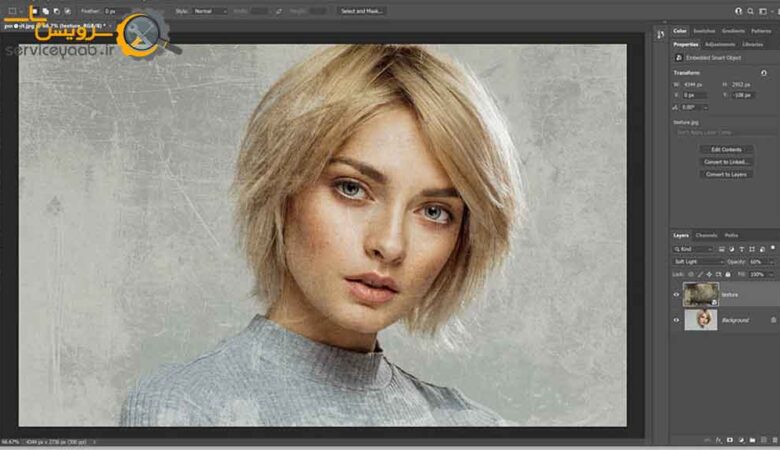Toggle the pixel layers filter icon
This screenshot has width=780, height=450.
[721, 249]
